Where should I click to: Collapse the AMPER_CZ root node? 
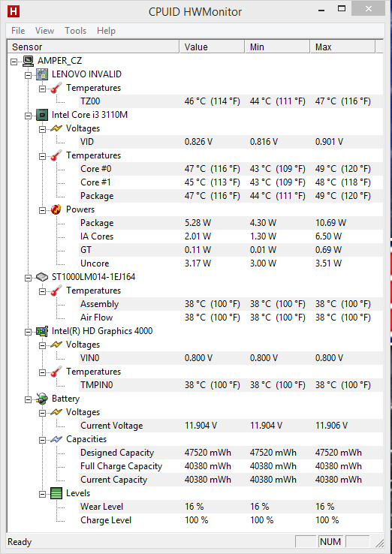[14, 61]
